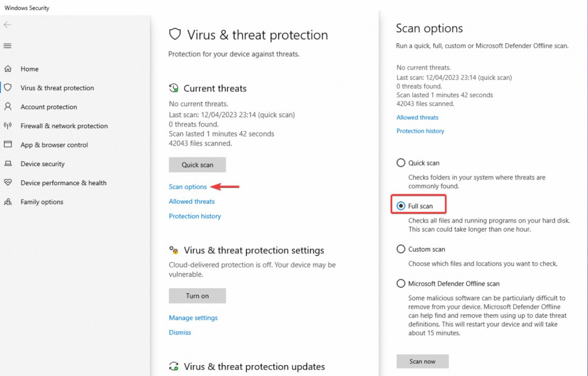
Task: Turn on cloud-delivered protection
Action: point(197,296)
